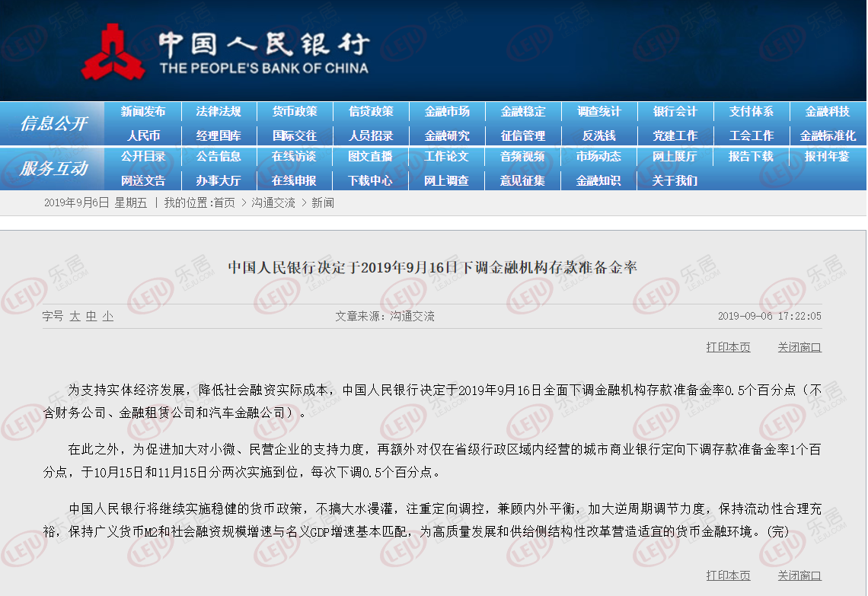This screenshot has width=868, height=596.
Task: Click 文章来源：沟通交流 text
Action: (x=385, y=316)
